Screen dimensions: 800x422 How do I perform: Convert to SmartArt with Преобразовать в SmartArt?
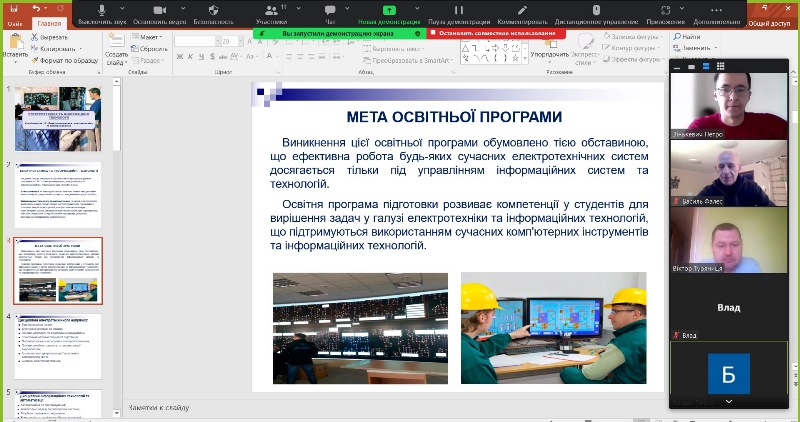click(x=408, y=60)
